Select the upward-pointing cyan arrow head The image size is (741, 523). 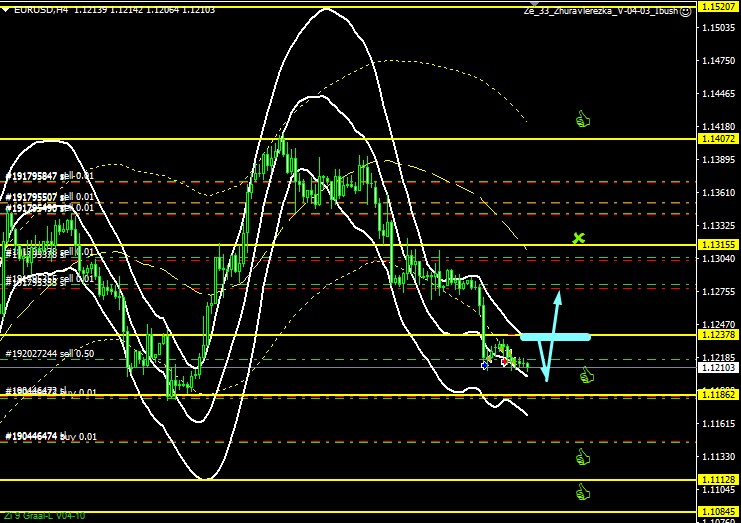click(x=558, y=298)
